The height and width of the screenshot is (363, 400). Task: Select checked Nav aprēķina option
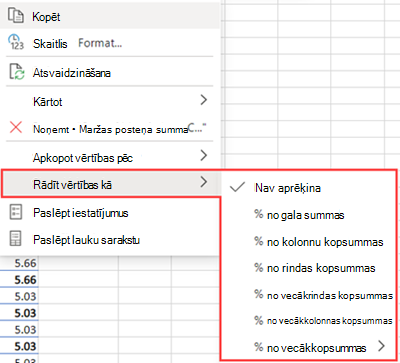[309, 188]
